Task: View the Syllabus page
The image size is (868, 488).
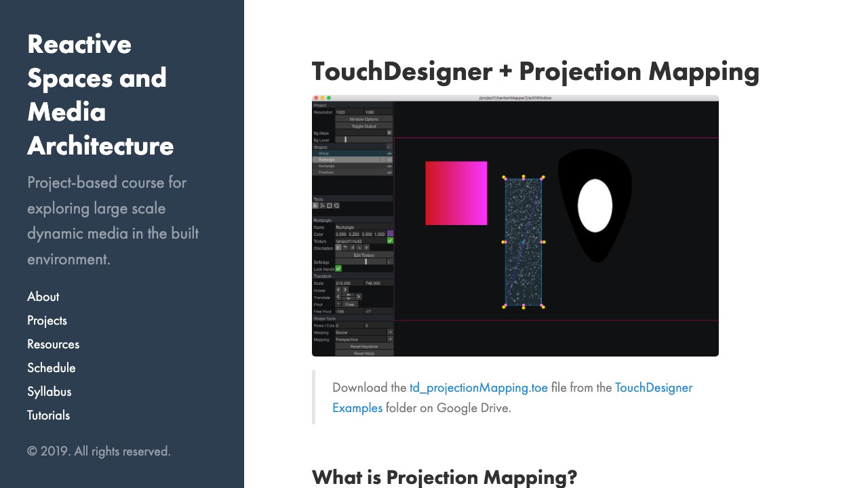Action: click(x=49, y=392)
